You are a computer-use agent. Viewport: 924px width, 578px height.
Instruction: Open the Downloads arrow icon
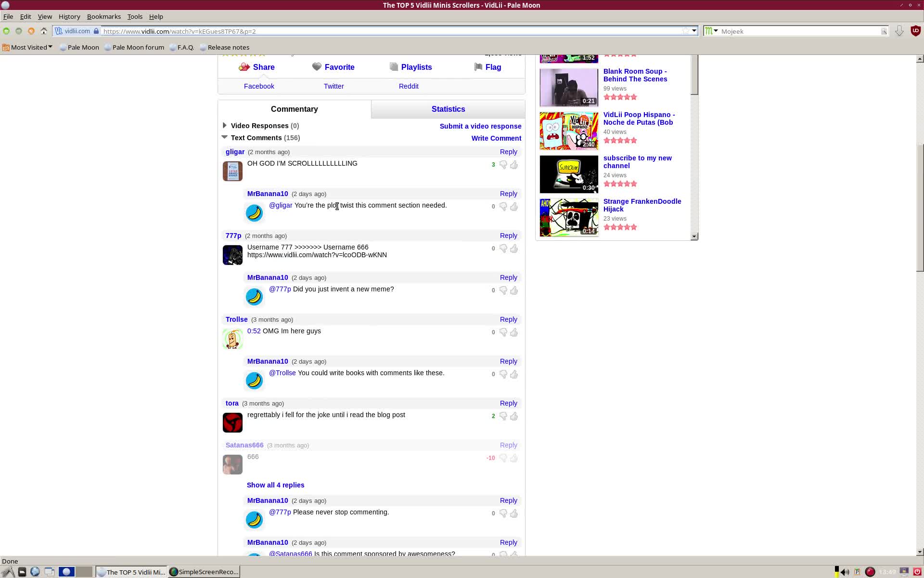(x=899, y=31)
